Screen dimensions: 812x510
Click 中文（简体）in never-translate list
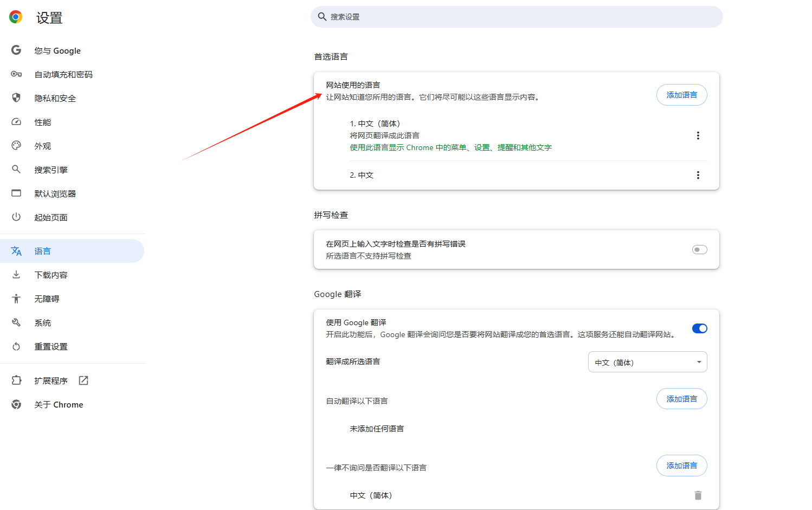tap(371, 495)
